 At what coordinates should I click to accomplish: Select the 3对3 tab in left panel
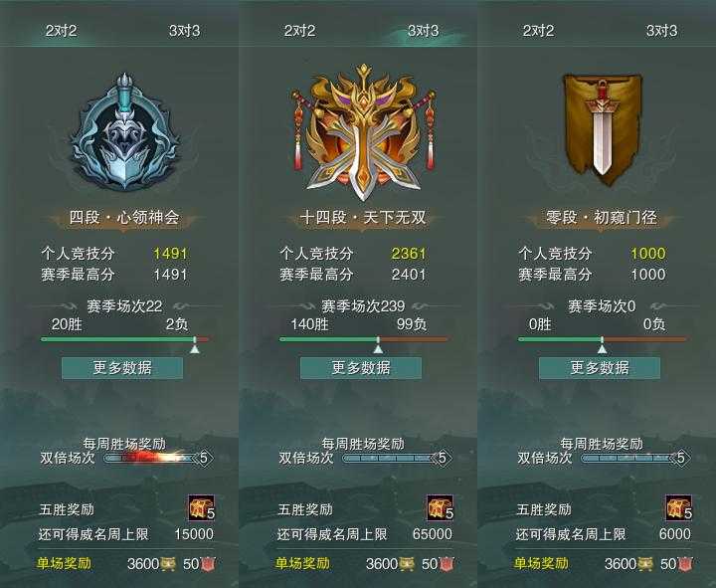click(184, 31)
